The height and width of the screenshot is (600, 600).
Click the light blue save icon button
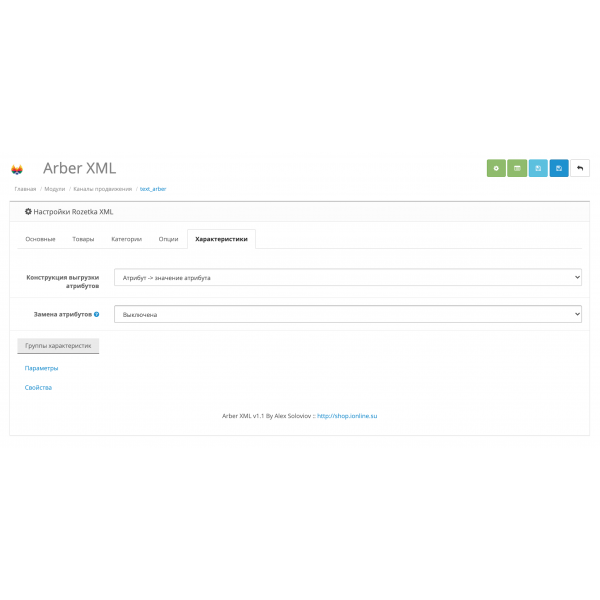[x=538, y=168]
